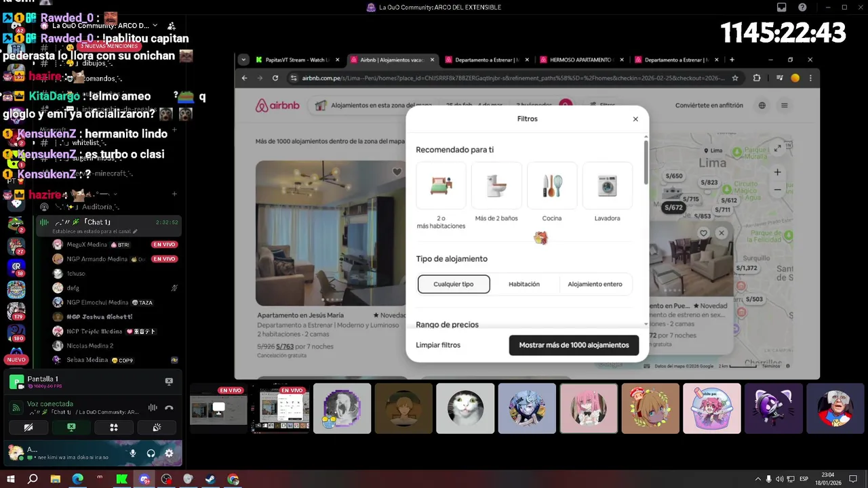868x488 pixels.
Task: Close the Filtros dialog
Action: pyautogui.click(x=635, y=119)
